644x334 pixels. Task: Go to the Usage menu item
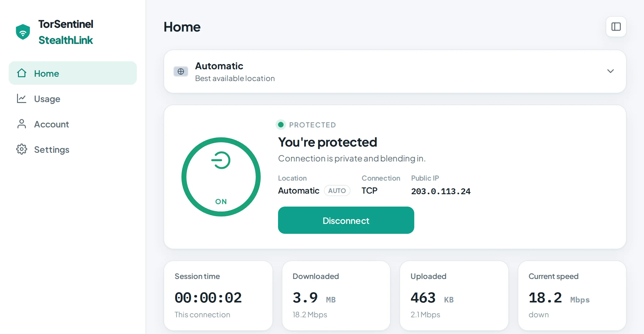click(73, 99)
